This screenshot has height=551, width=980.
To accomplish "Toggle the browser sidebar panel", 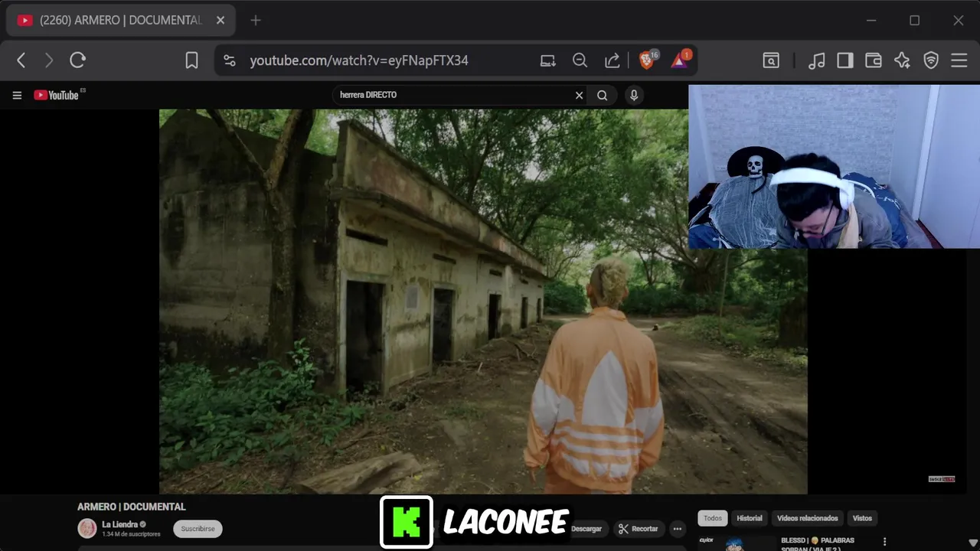I will pyautogui.click(x=844, y=60).
